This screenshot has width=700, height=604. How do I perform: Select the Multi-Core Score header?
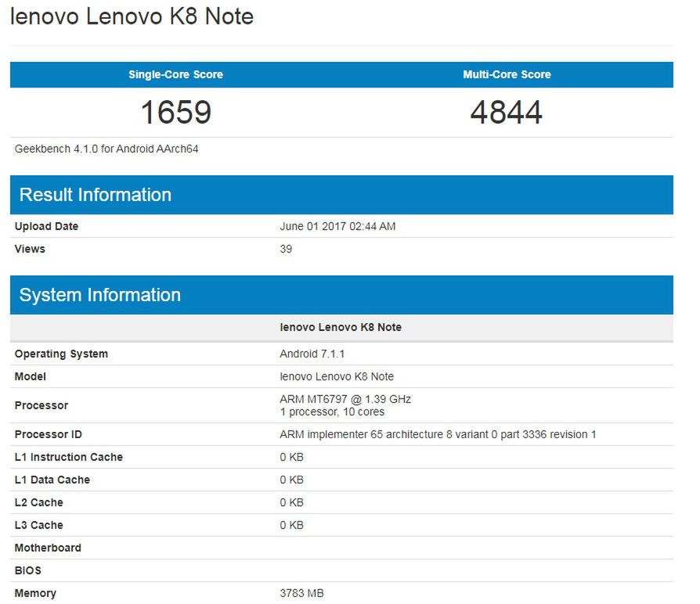pyautogui.click(x=507, y=75)
